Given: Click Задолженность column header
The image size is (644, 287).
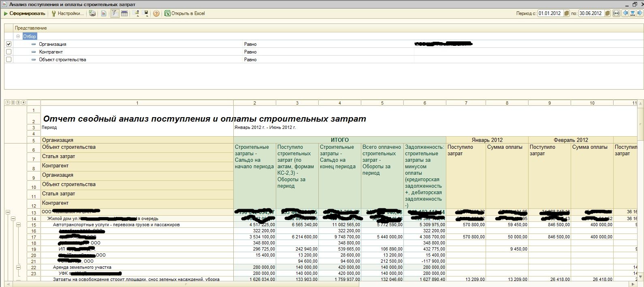Looking at the screenshot, I should click(x=425, y=176).
